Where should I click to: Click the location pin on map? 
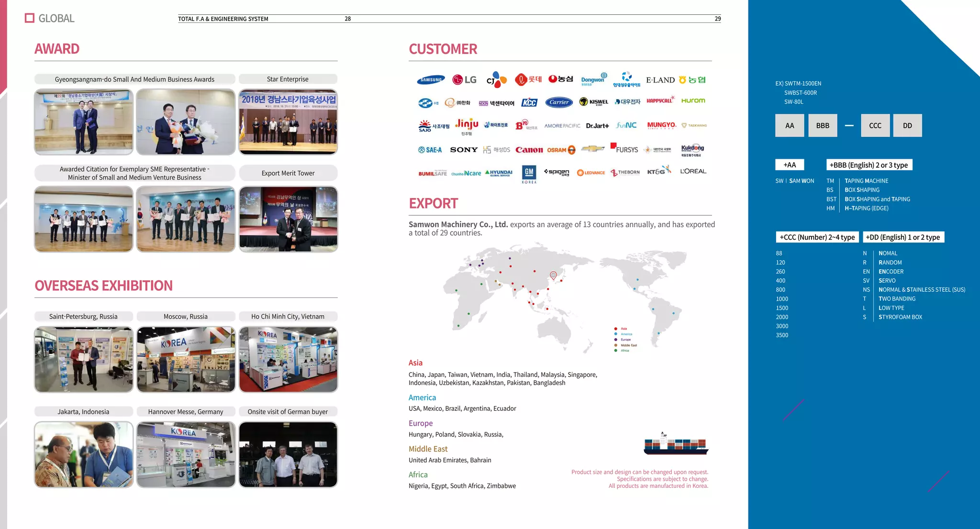553,275
